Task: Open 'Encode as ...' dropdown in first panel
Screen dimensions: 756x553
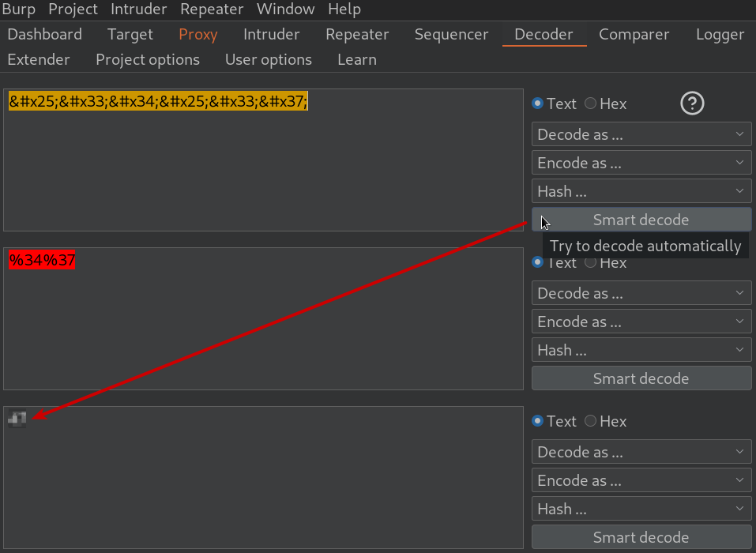Action: (641, 163)
